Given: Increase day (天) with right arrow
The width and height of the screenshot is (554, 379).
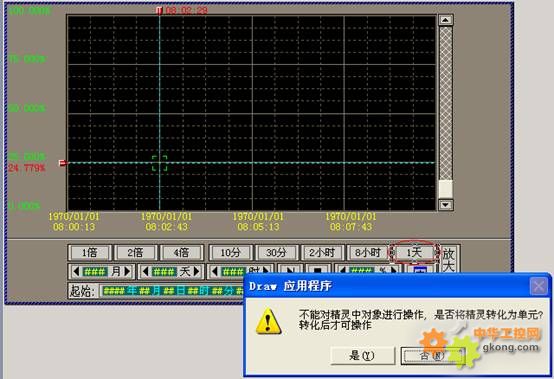Looking at the screenshot, I should (x=197, y=272).
